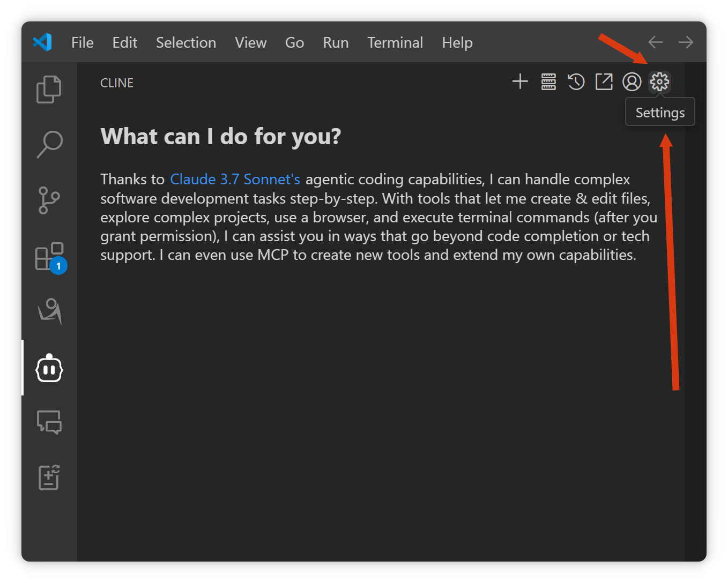Open the Search view in sidebar
The image size is (728, 583).
[x=49, y=145]
